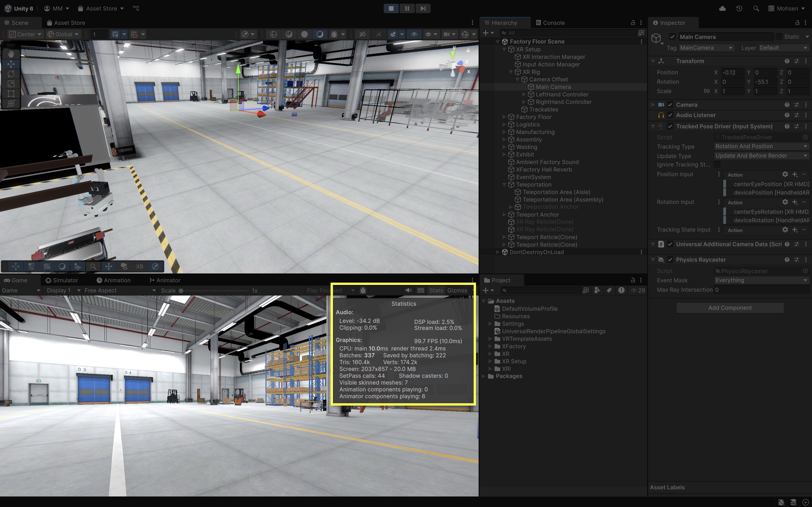This screenshot has height=507, width=812.
Task: Toggle the Stats button in Game view
Action: point(436,290)
